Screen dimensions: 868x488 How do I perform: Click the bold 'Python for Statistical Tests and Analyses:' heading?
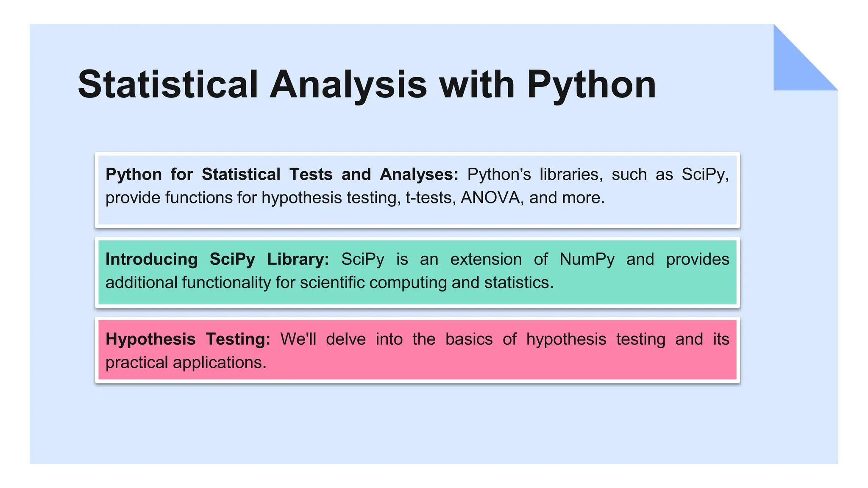tap(281, 175)
